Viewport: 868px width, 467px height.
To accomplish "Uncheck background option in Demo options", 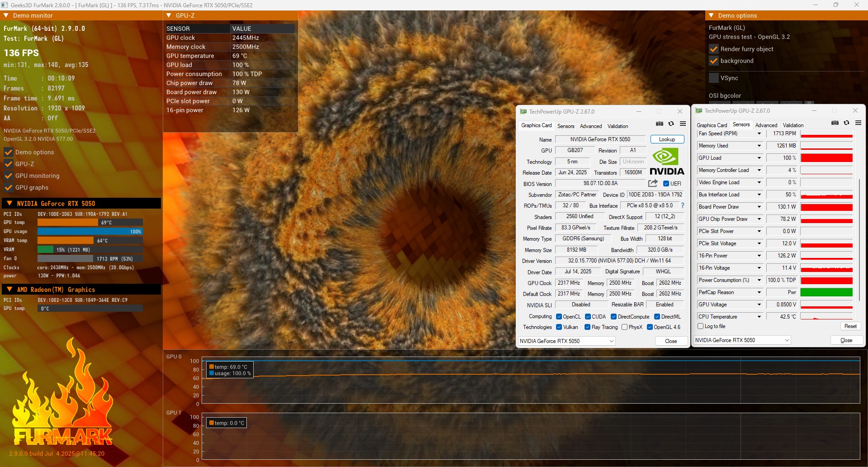I will point(714,61).
